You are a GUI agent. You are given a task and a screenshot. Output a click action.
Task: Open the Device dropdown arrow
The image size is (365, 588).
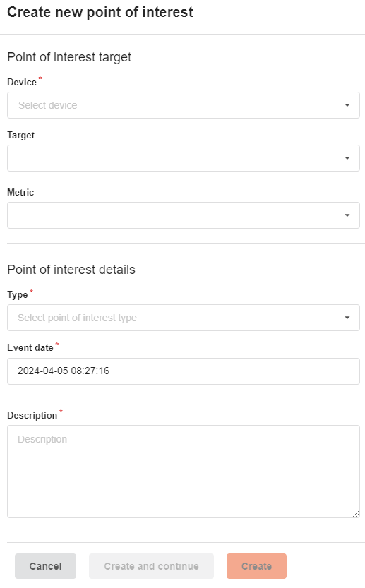(x=347, y=105)
